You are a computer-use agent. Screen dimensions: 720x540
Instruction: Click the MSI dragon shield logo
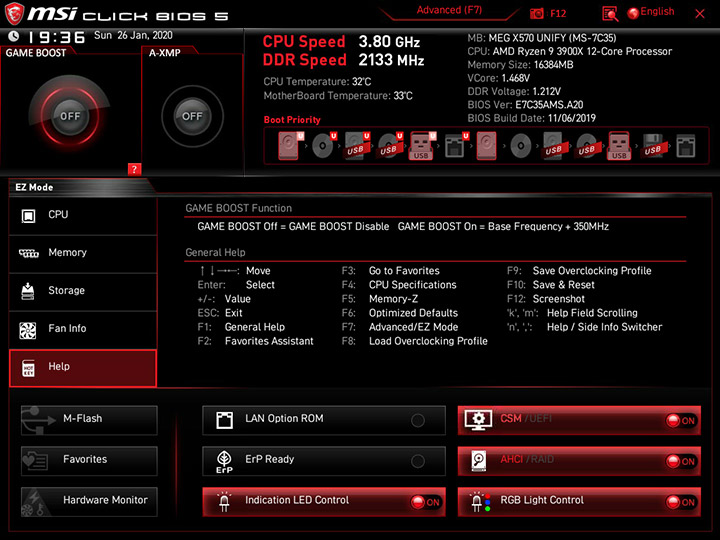(x=14, y=13)
